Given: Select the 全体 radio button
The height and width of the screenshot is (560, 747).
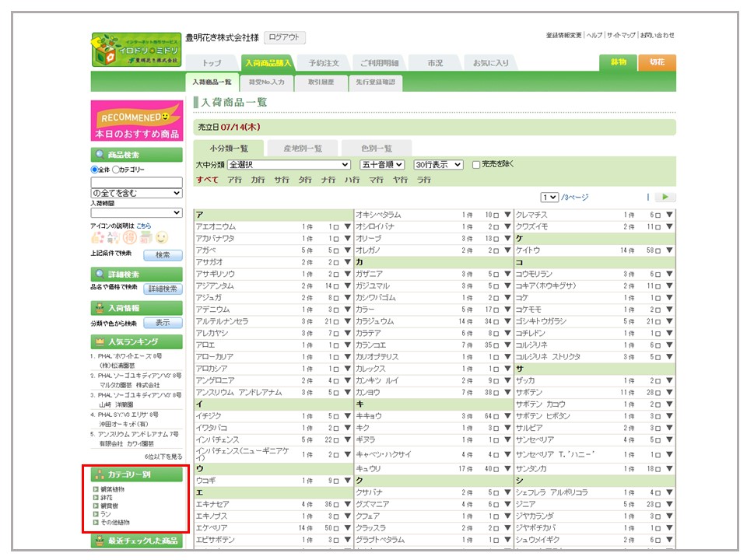Looking at the screenshot, I should pyautogui.click(x=95, y=170).
